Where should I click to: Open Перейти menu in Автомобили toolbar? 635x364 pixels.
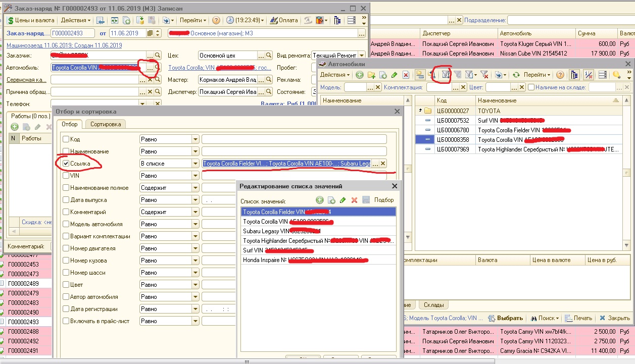(537, 75)
